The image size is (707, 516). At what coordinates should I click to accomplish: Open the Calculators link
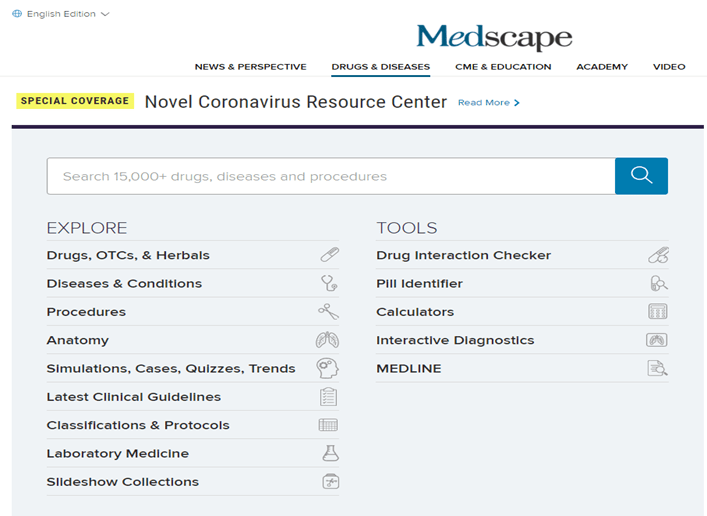[415, 312]
